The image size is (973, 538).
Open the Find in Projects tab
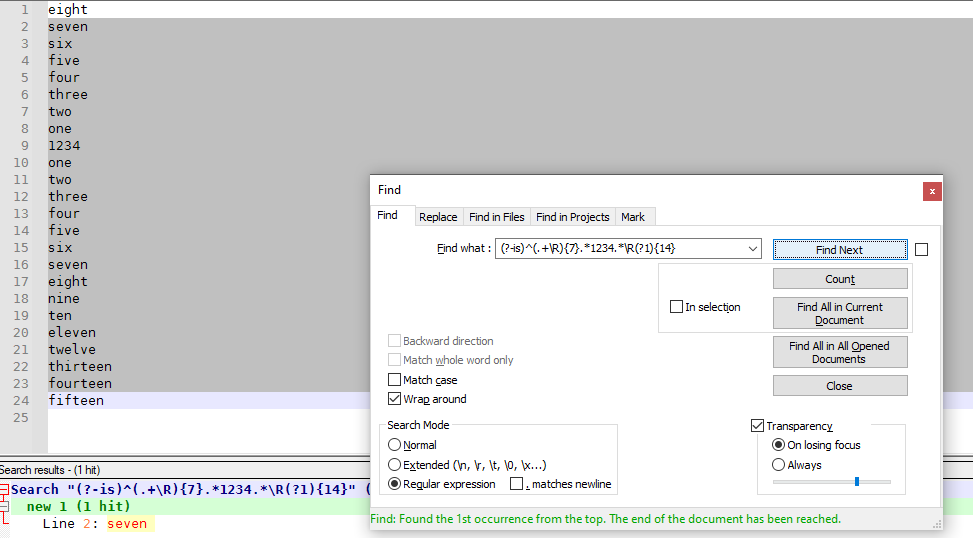coord(572,217)
